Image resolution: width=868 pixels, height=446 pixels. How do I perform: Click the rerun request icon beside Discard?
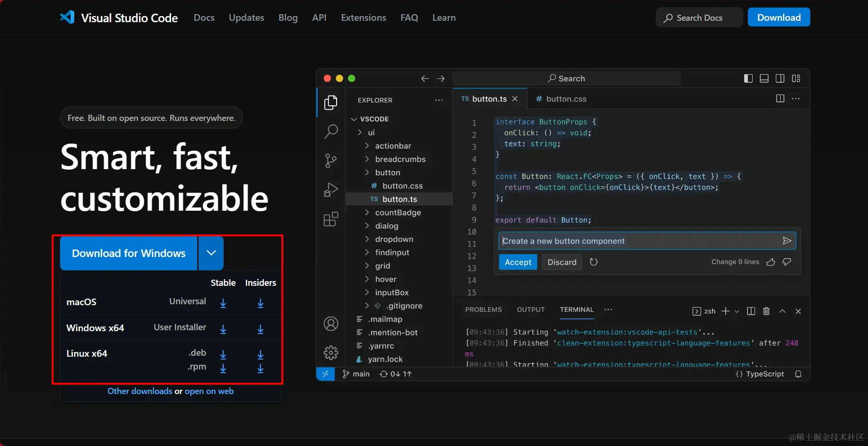(594, 262)
